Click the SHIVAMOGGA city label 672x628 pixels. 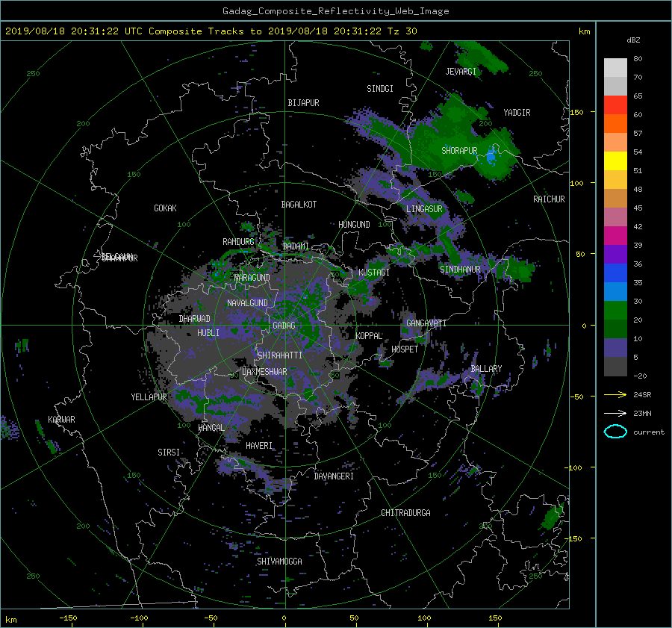tap(279, 562)
